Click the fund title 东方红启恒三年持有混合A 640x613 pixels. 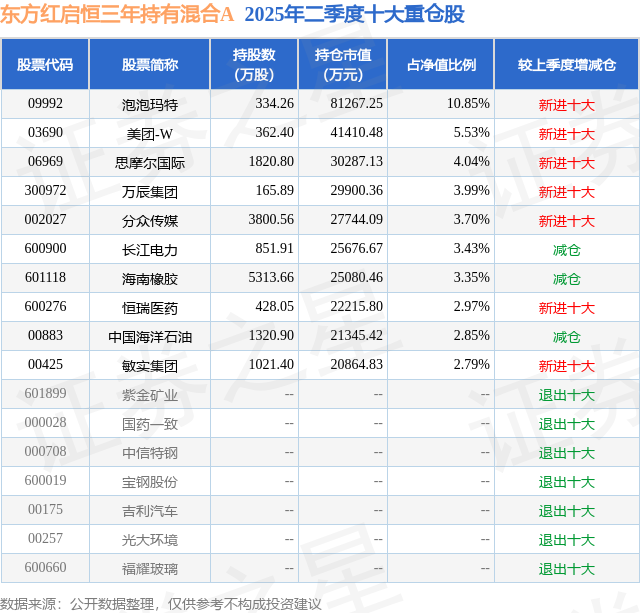pos(117,14)
